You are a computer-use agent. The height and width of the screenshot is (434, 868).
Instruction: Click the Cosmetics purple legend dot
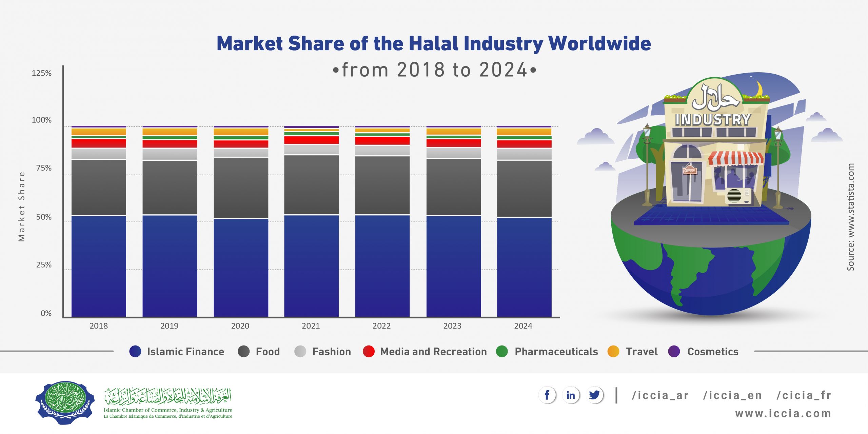pos(674,352)
